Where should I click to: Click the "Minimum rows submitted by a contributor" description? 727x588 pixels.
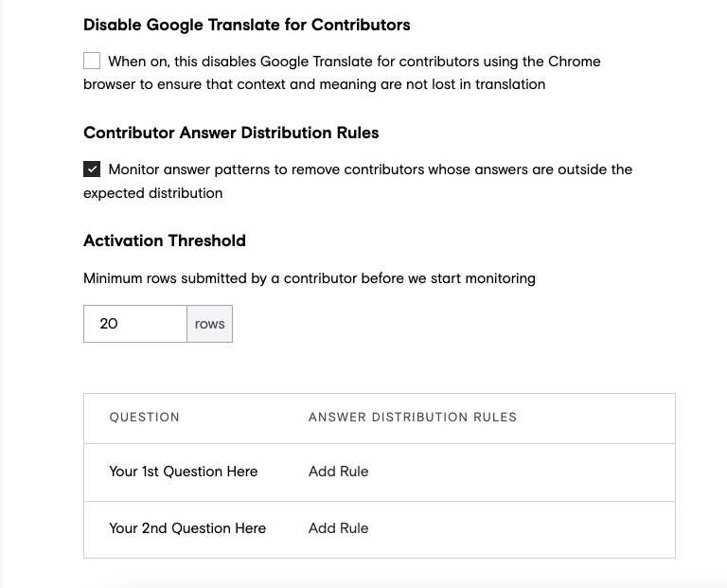point(310,278)
